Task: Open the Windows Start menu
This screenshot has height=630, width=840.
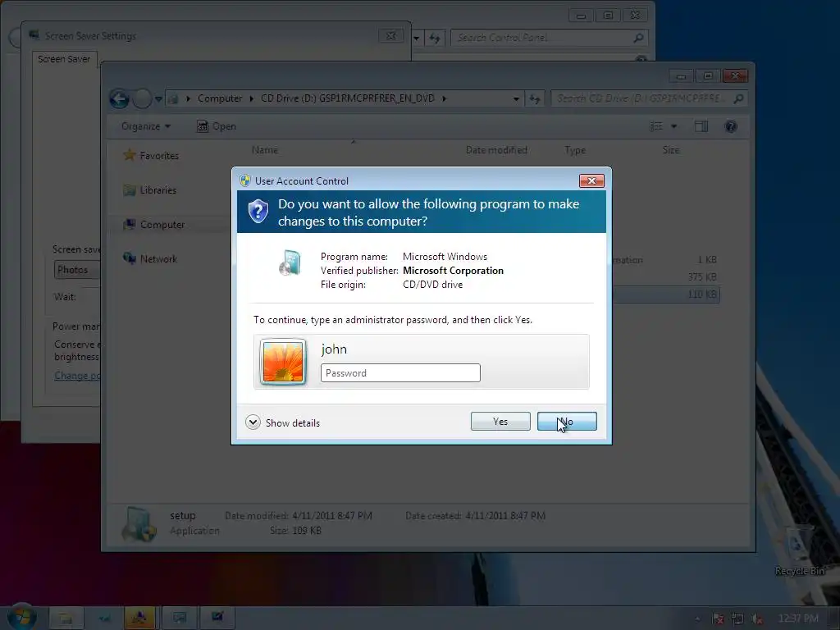Action: pyautogui.click(x=21, y=617)
